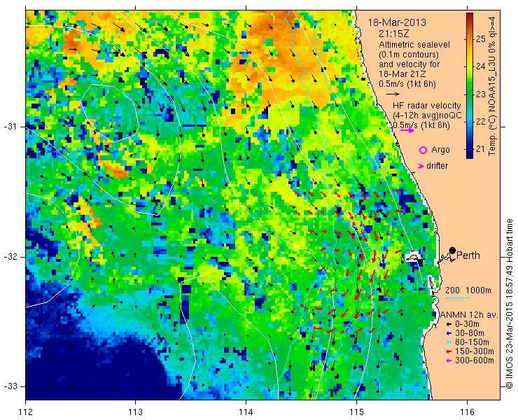Click the cyan 80-150m legend arrow

click(449, 342)
